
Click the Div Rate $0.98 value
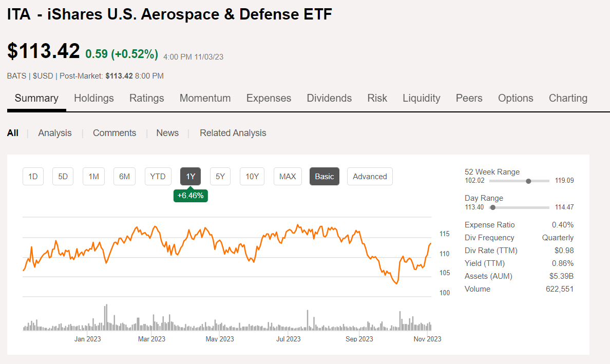(x=564, y=251)
